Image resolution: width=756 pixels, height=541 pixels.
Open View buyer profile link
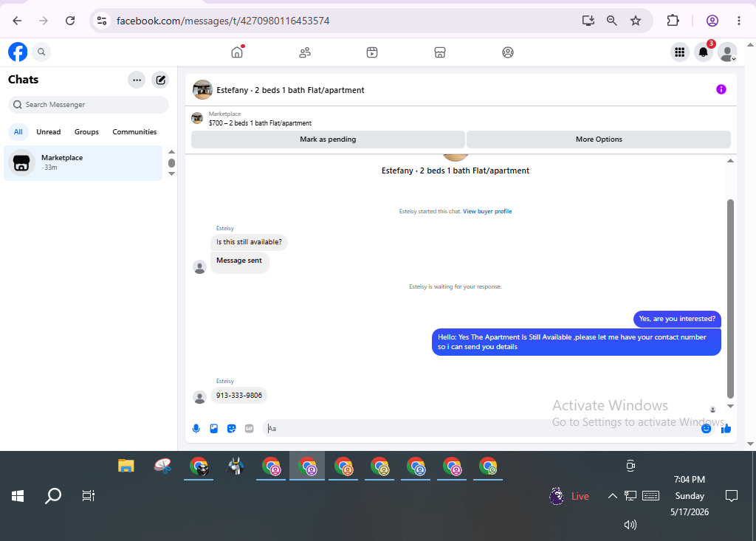(x=487, y=211)
